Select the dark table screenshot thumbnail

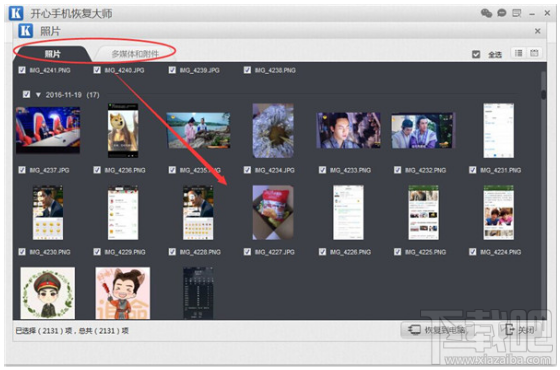point(198,293)
